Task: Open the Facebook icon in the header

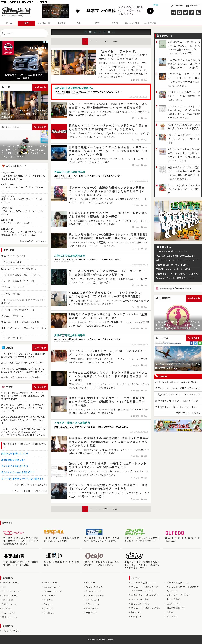Action: [x=192, y=12]
